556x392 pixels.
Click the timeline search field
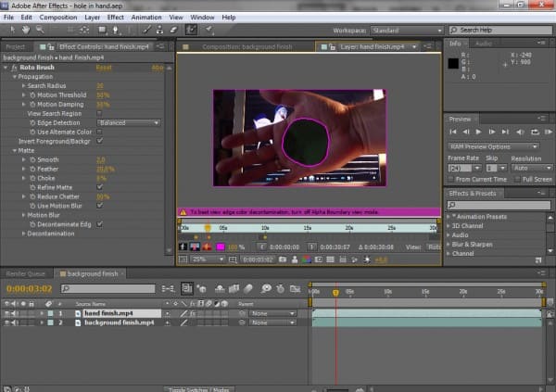(x=107, y=289)
